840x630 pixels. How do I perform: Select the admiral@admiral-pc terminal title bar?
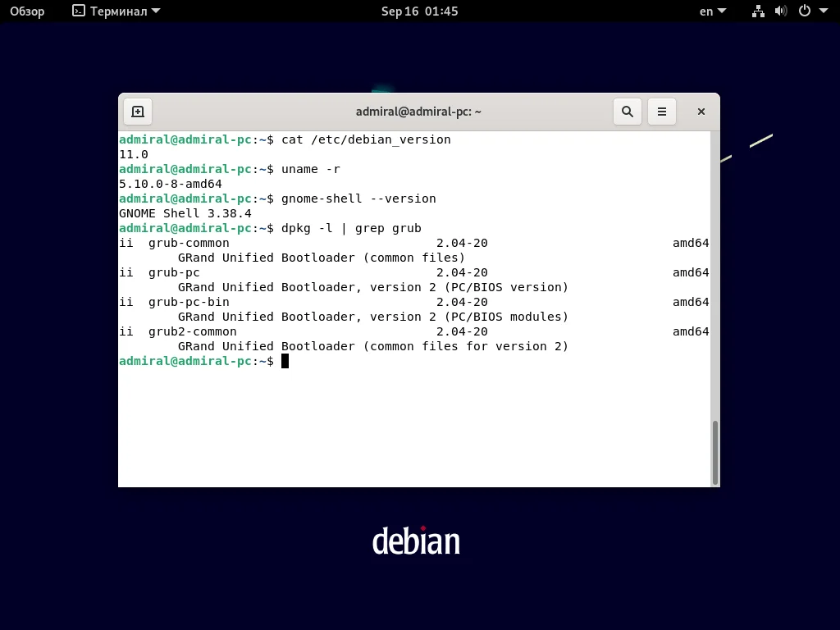click(x=419, y=112)
